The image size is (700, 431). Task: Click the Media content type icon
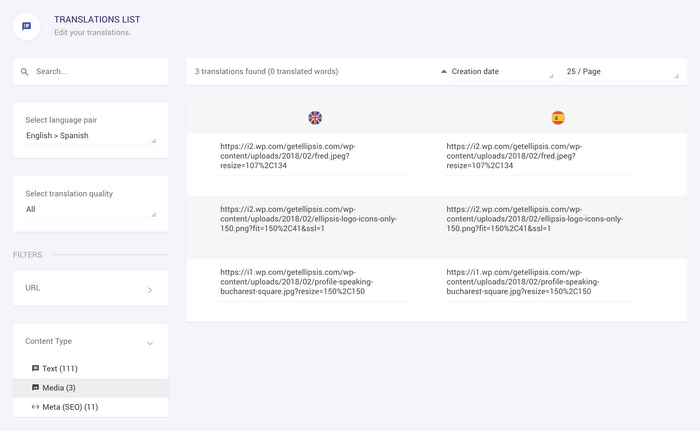coord(35,388)
